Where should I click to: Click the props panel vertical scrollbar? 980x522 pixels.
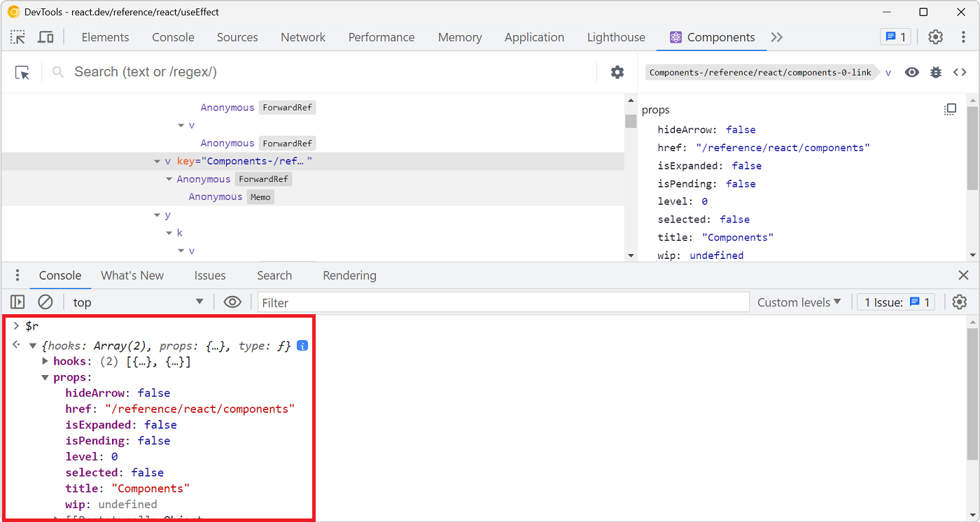(972, 148)
